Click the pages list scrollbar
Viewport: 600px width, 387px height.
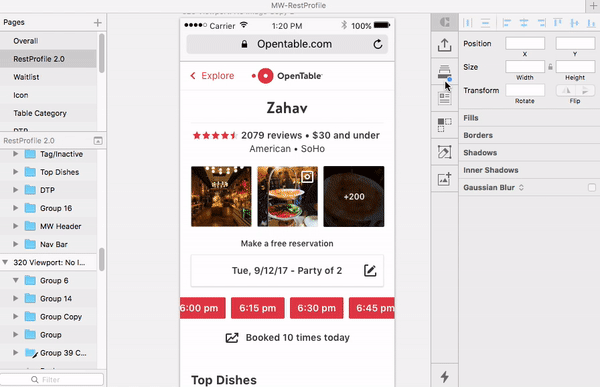click(101, 53)
